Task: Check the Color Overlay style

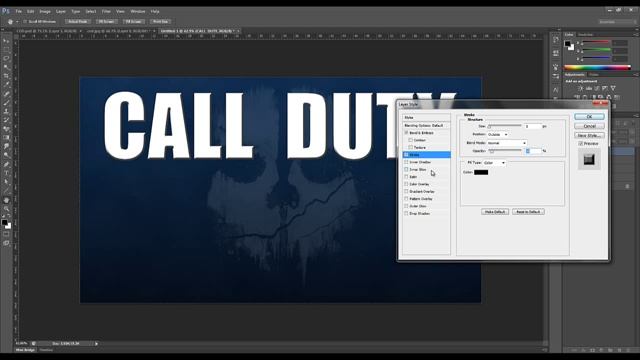Action: click(406, 184)
